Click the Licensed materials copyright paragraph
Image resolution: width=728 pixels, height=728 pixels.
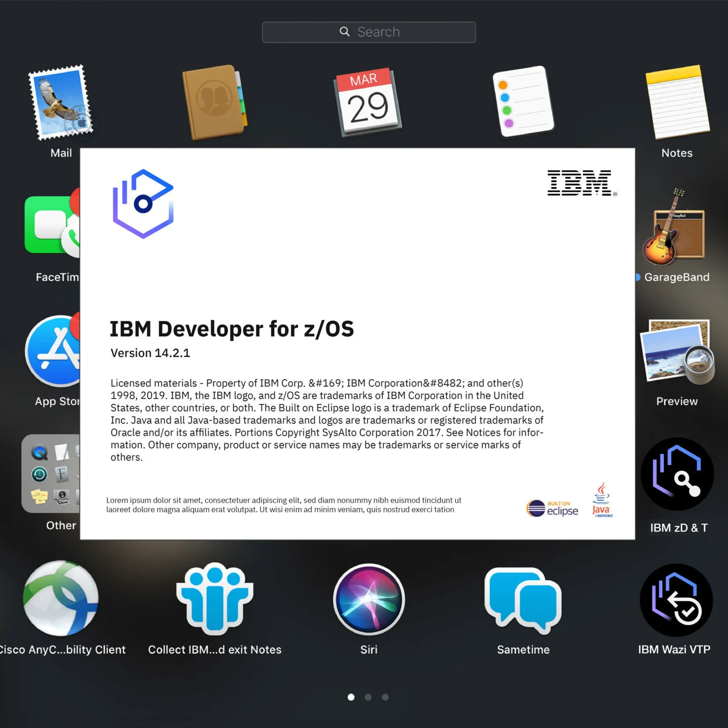point(327,420)
